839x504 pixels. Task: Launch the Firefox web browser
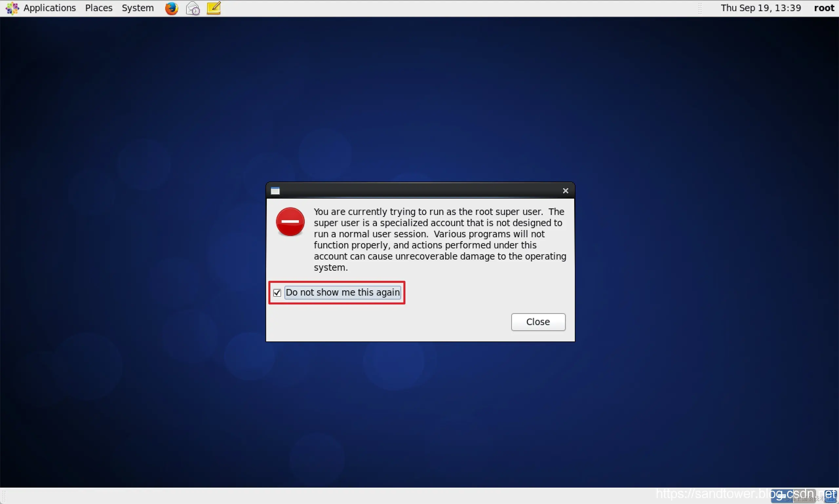(171, 8)
